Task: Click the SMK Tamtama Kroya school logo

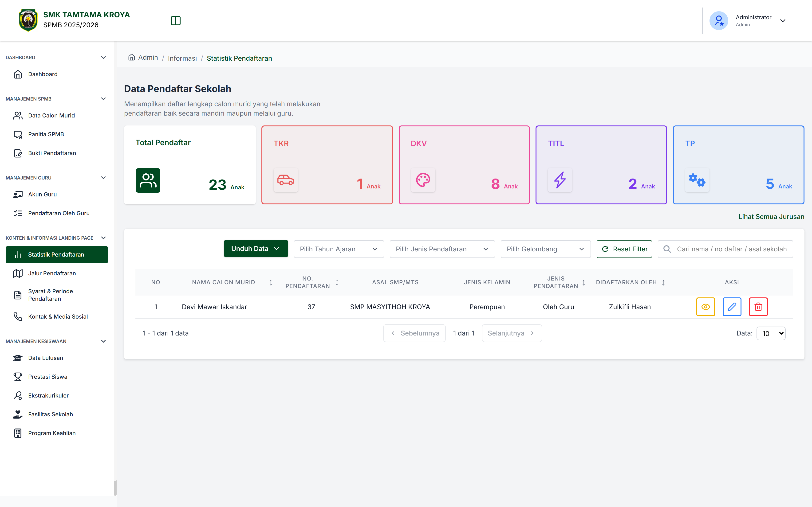Action: pyautogui.click(x=28, y=20)
